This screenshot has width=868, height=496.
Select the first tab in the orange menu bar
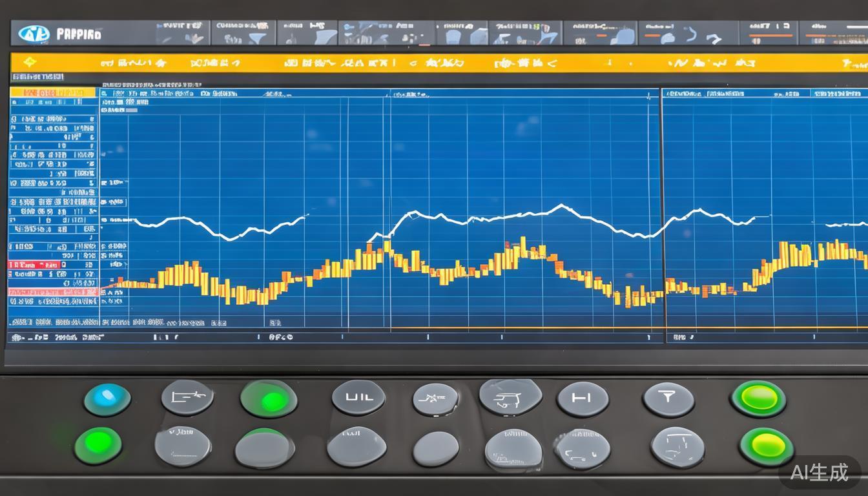[x=133, y=63]
